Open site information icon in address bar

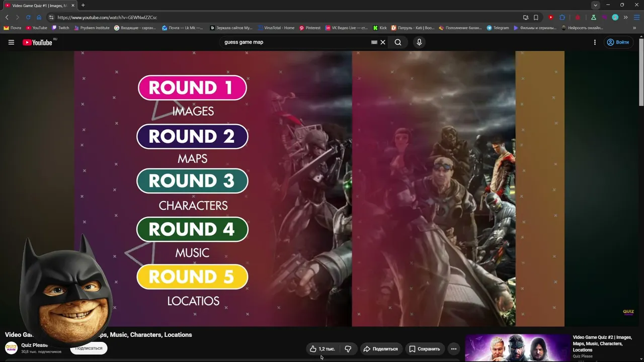pos(51,17)
